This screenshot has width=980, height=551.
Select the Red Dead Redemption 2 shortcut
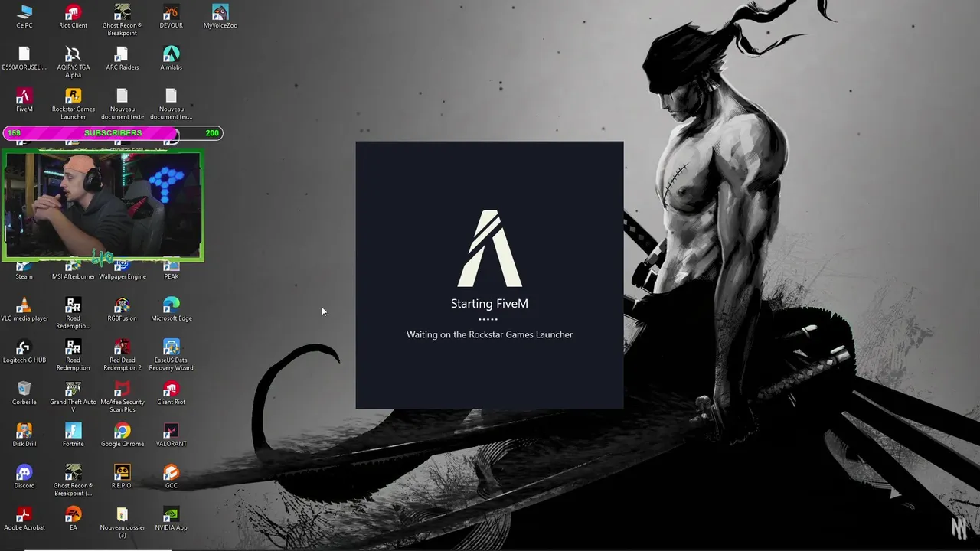pos(122,355)
